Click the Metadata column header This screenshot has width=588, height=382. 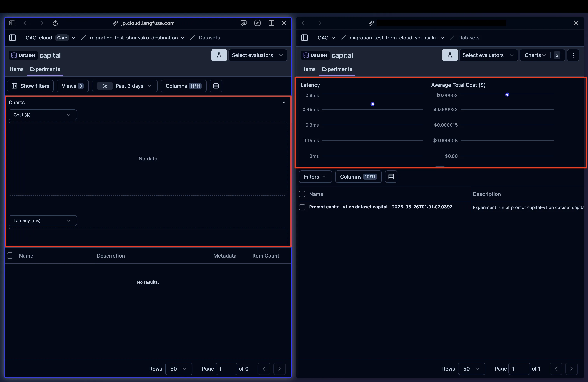click(x=225, y=256)
